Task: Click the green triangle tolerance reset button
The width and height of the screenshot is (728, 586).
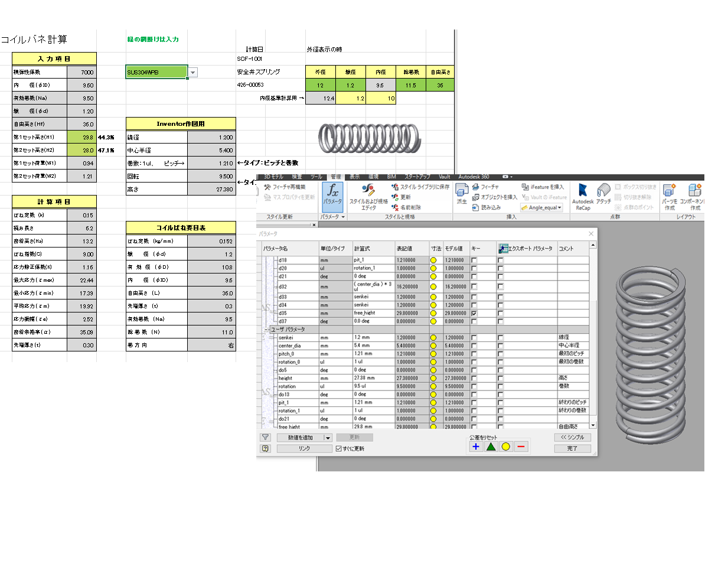Action: (x=491, y=447)
